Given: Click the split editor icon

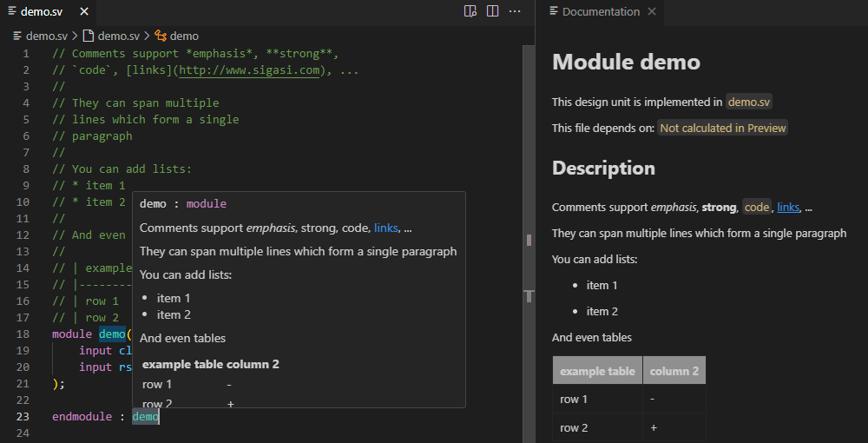Looking at the screenshot, I should pyautogui.click(x=492, y=11).
